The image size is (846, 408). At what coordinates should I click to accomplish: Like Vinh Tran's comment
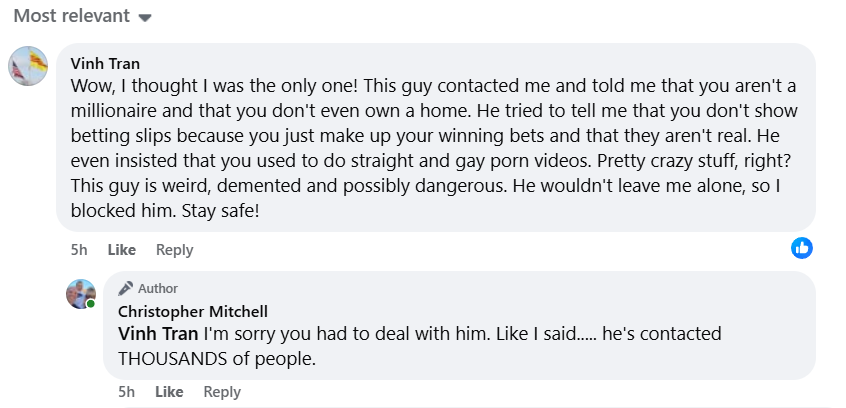[121, 250]
